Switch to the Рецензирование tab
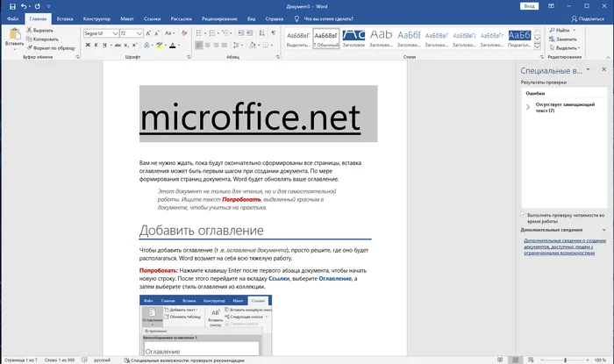614x364 pixels. click(219, 18)
